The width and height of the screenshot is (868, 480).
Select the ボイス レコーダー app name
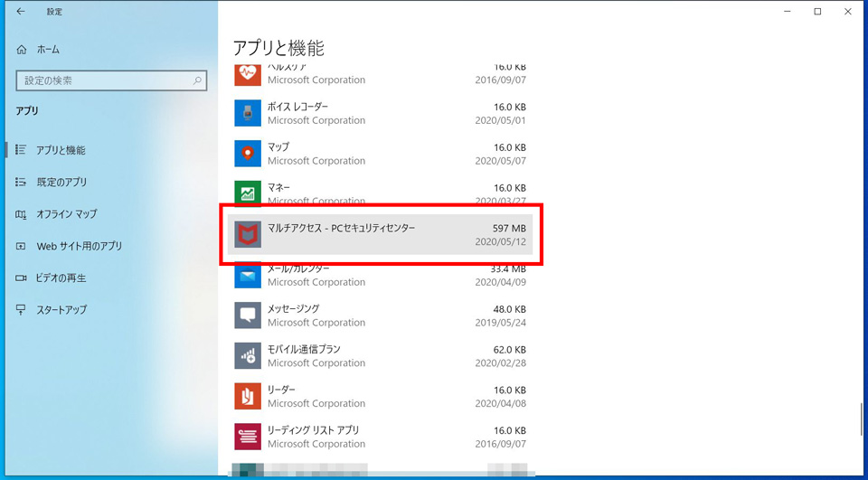[297, 107]
